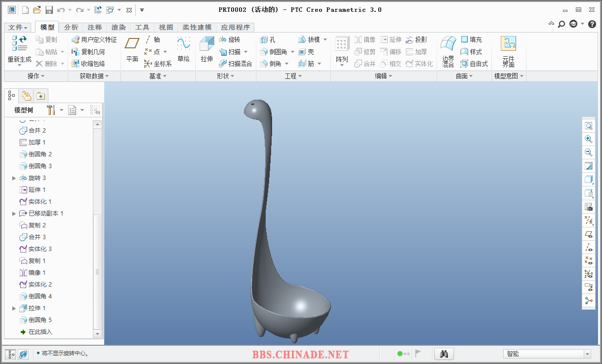Expand the 旋转 3 tree node

tap(14, 178)
